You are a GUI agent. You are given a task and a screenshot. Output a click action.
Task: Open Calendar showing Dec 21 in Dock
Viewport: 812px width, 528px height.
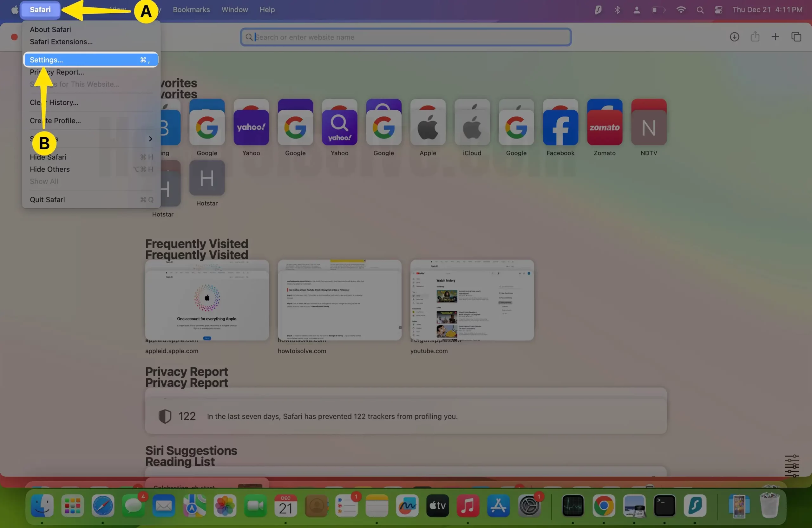tap(285, 505)
